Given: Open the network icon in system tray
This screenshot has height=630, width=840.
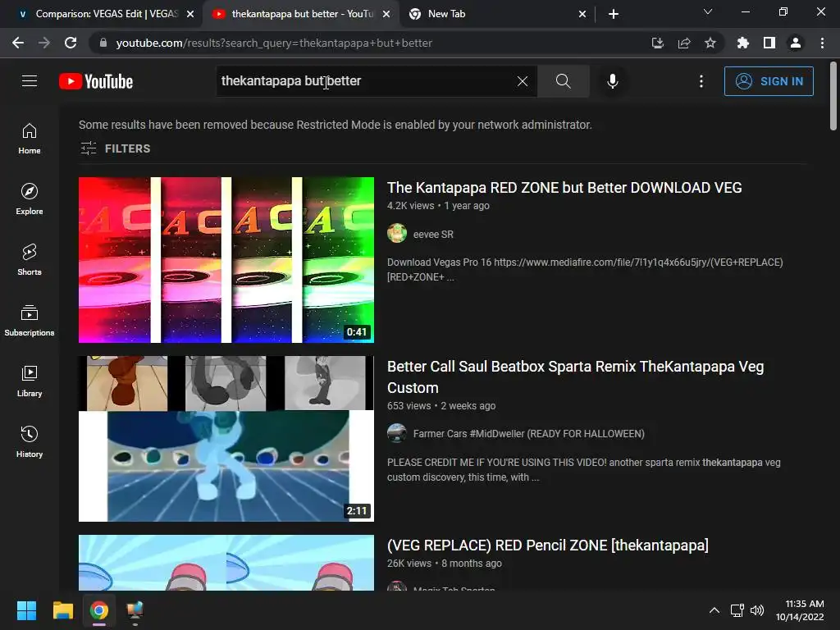Looking at the screenshot, I should (x=737, y=610).
